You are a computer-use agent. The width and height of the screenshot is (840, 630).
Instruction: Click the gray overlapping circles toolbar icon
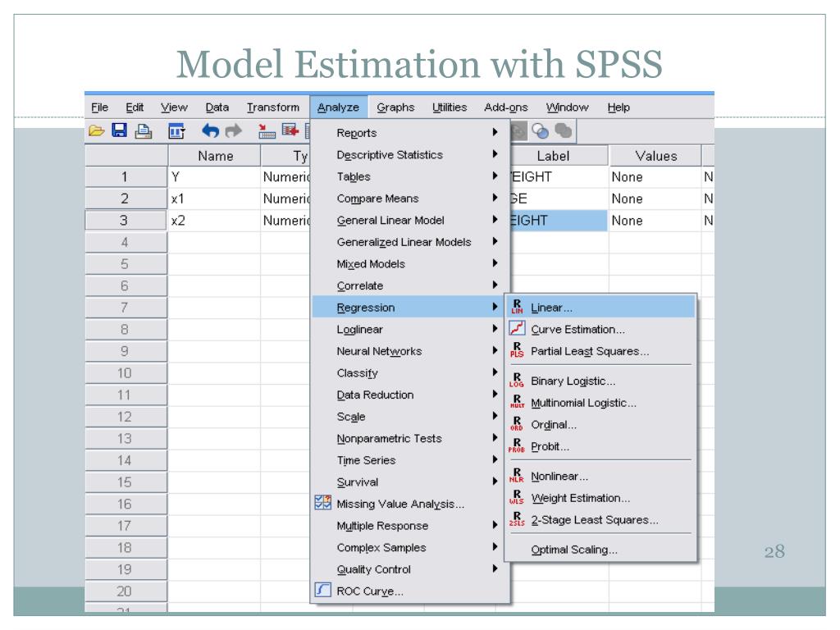click(x=563, y=130)
